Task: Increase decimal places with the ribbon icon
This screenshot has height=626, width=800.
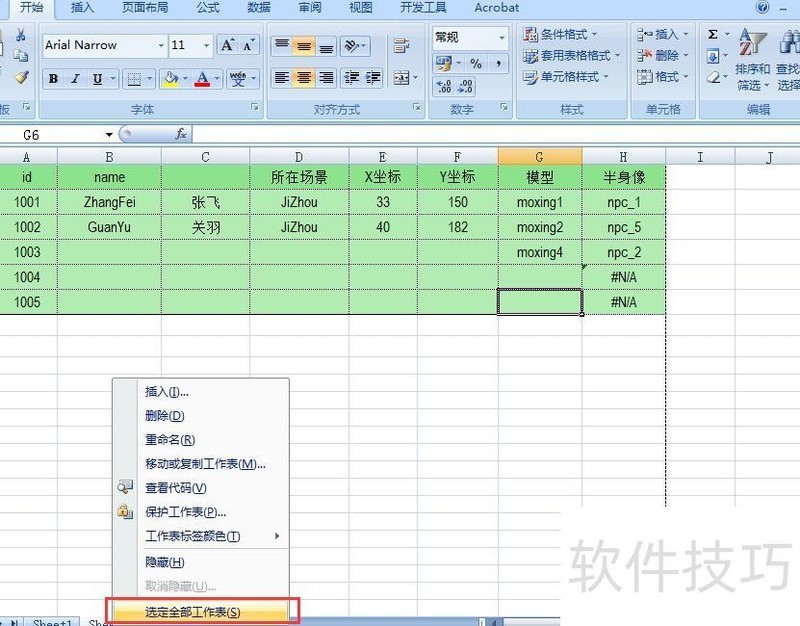Action: pyautogui.click(x=443, y=85)
